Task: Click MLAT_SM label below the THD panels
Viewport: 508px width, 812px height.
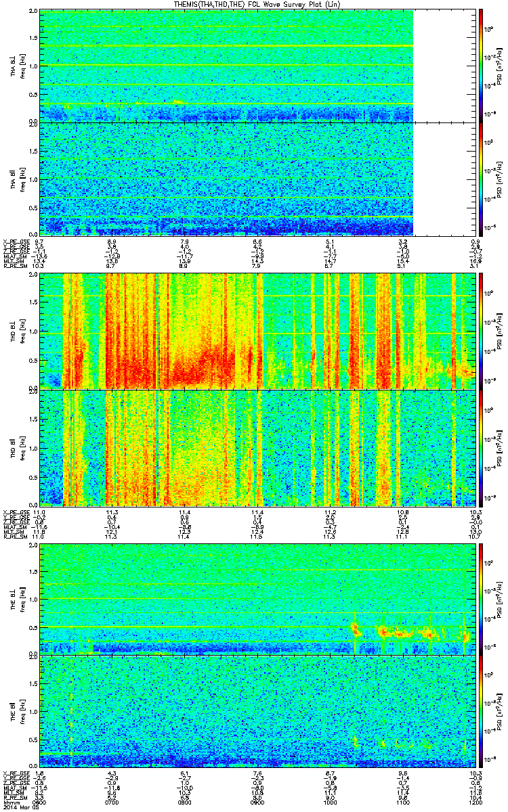Action: (14, 528)
